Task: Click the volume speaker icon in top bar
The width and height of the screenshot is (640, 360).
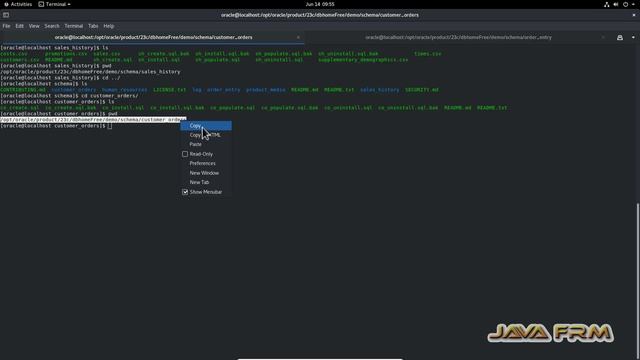Action: point(616,4)
